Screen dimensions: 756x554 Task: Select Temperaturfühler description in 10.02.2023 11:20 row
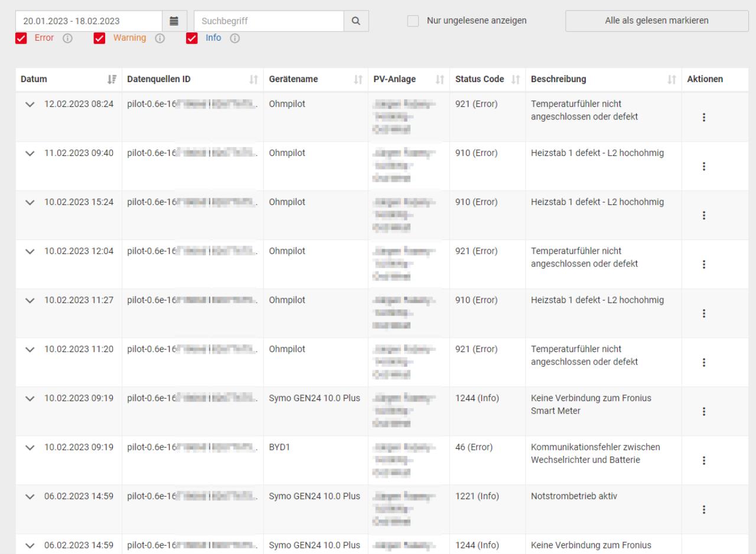point(585,355)
